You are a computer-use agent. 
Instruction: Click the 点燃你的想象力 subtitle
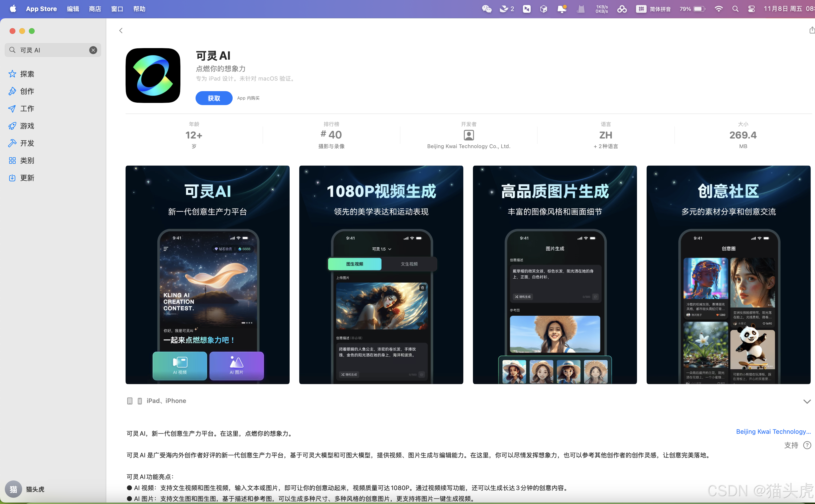pos(221,69)
